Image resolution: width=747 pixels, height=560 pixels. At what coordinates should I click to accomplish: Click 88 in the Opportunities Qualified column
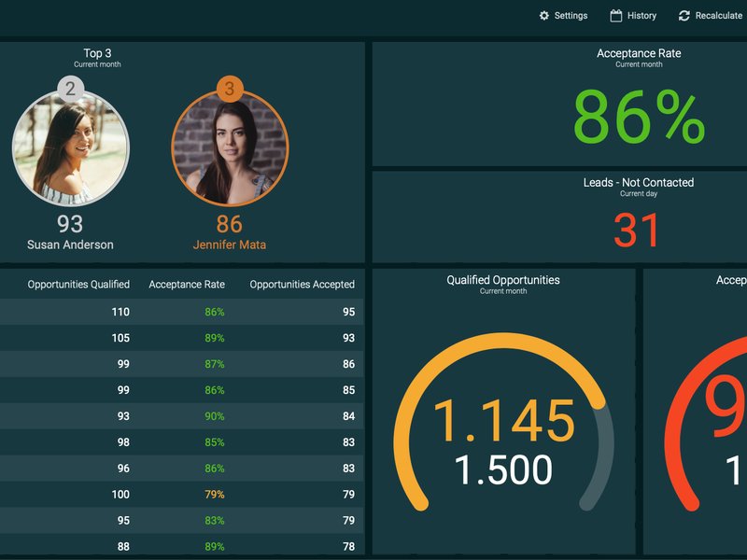coord(123,547)
